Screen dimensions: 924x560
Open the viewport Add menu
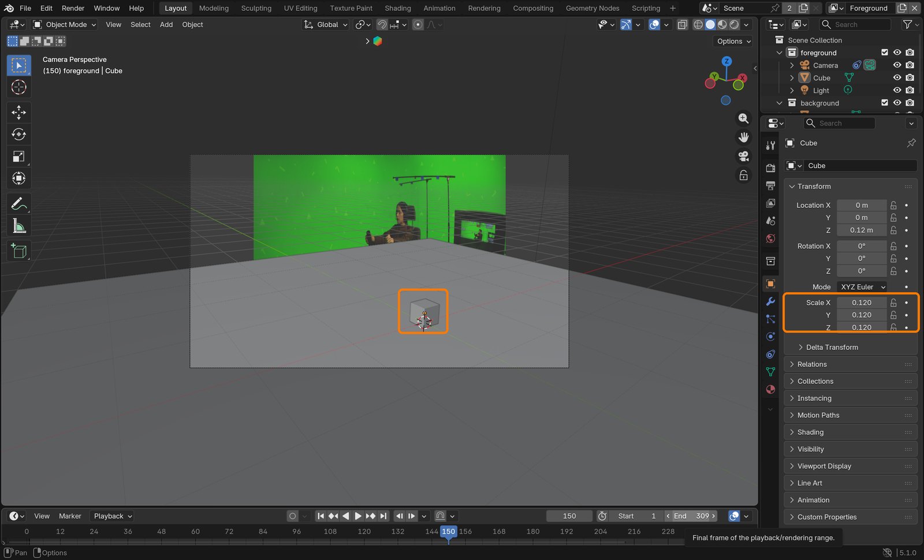coord(166,25)
